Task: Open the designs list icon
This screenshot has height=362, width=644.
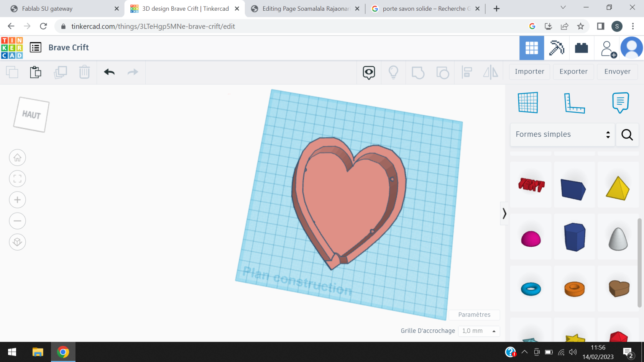Action: (36, 48)
